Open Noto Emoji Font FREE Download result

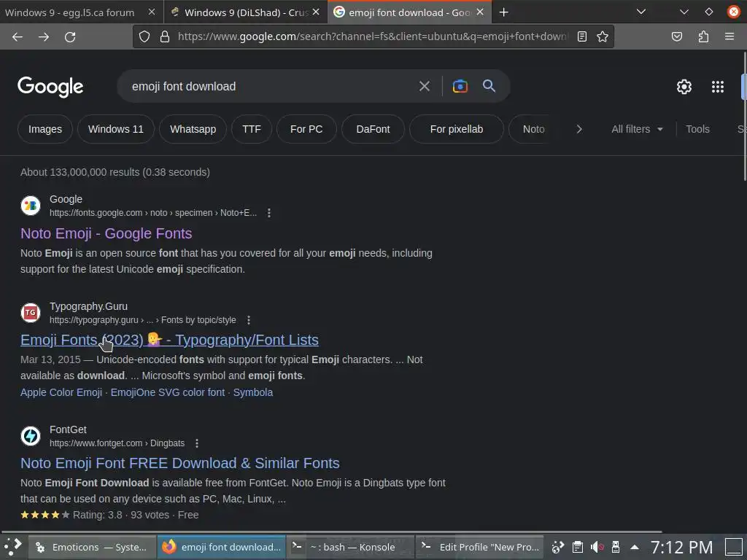coord(180,463)
